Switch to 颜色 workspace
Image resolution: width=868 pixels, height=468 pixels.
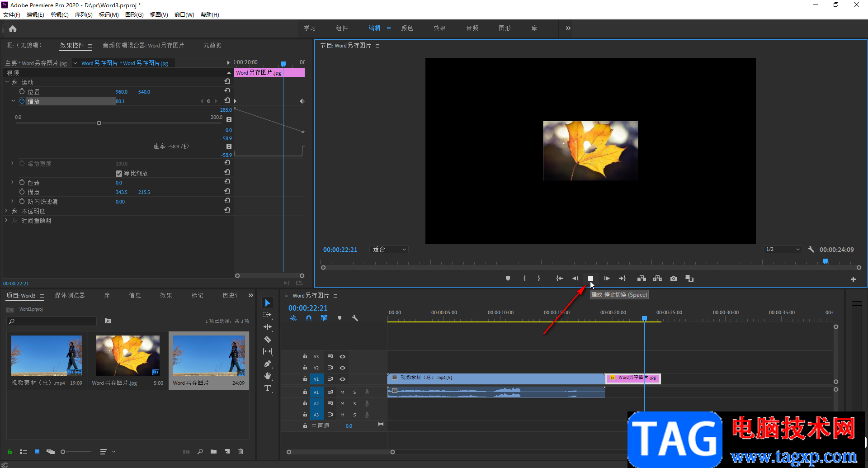(407, 28)
